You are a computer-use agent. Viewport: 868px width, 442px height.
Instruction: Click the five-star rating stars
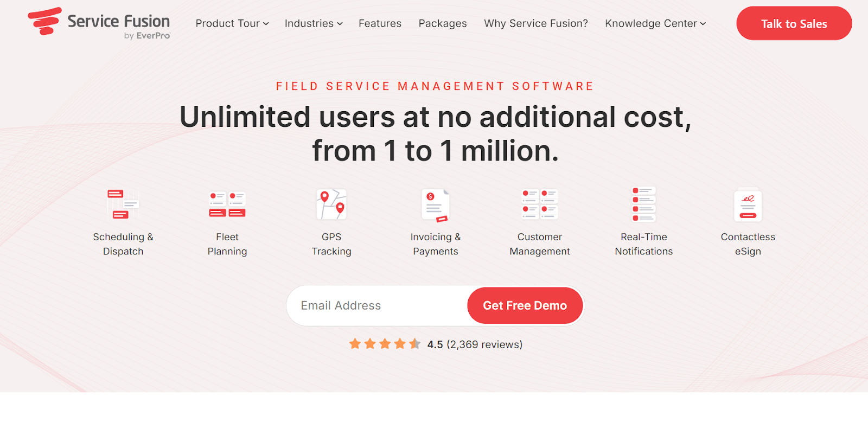tap(385, 344)
